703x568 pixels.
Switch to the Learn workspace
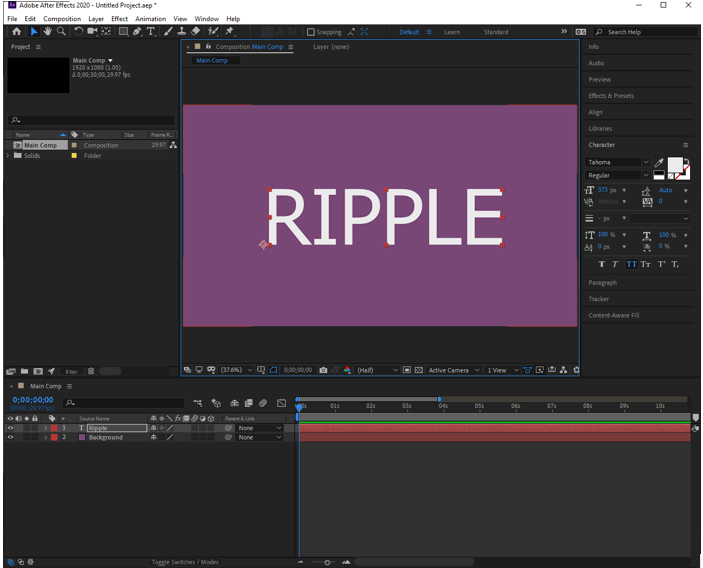(452, 32)
